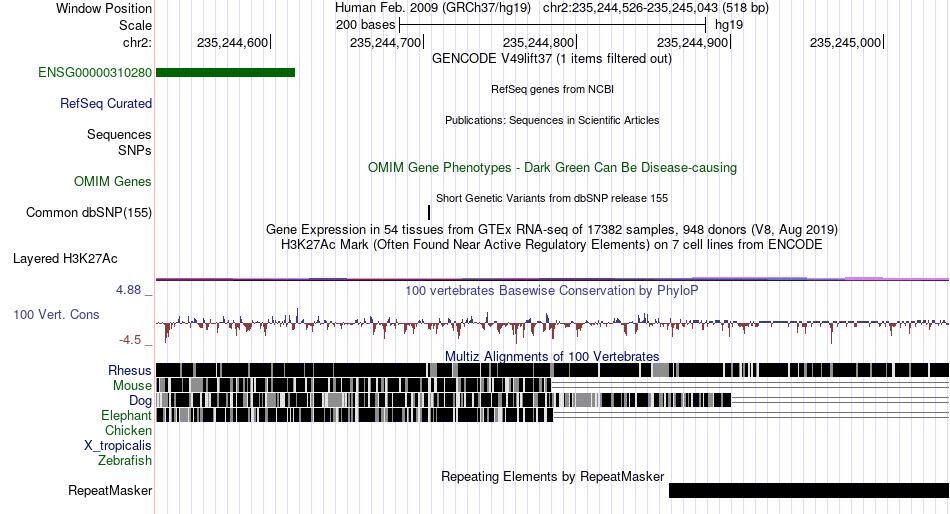
Task: Click the ENSG00000310280 gene label
Action: tap(95, 73)
